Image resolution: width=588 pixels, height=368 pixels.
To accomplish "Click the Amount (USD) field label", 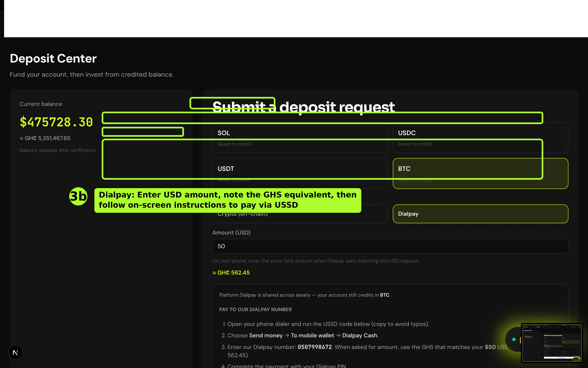I will (x=231, y=232).
